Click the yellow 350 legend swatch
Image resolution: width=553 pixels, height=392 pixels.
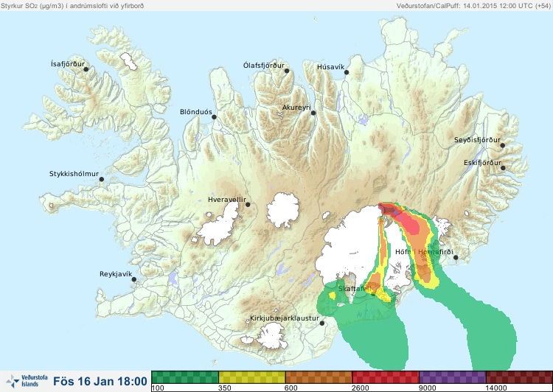(x=252, y=377)
